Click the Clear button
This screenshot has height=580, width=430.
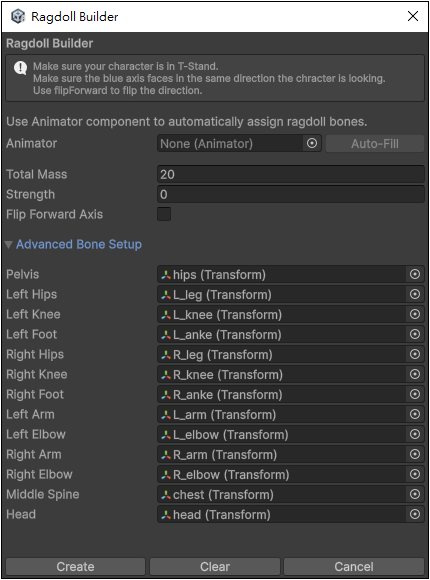click(215, 566)
